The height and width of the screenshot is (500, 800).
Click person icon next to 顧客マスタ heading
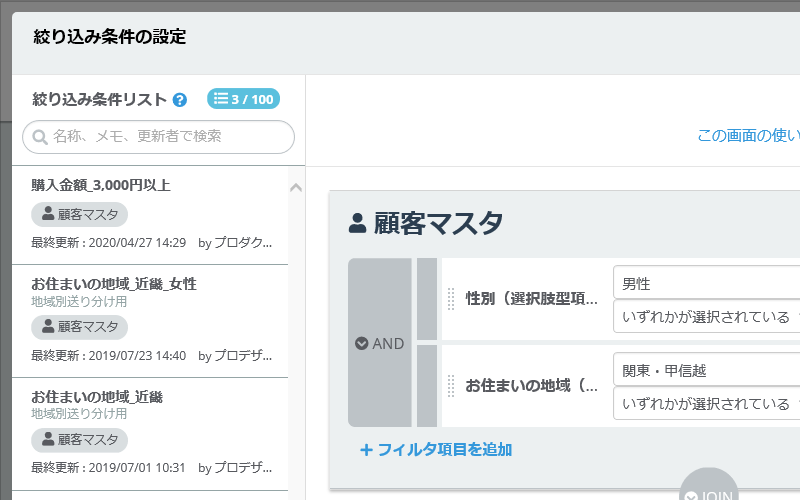click(357, 223)
